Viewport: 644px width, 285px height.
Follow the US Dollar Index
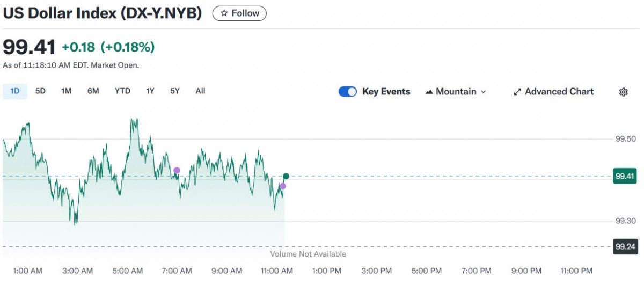pyautogui.click(x=239, y=13)
